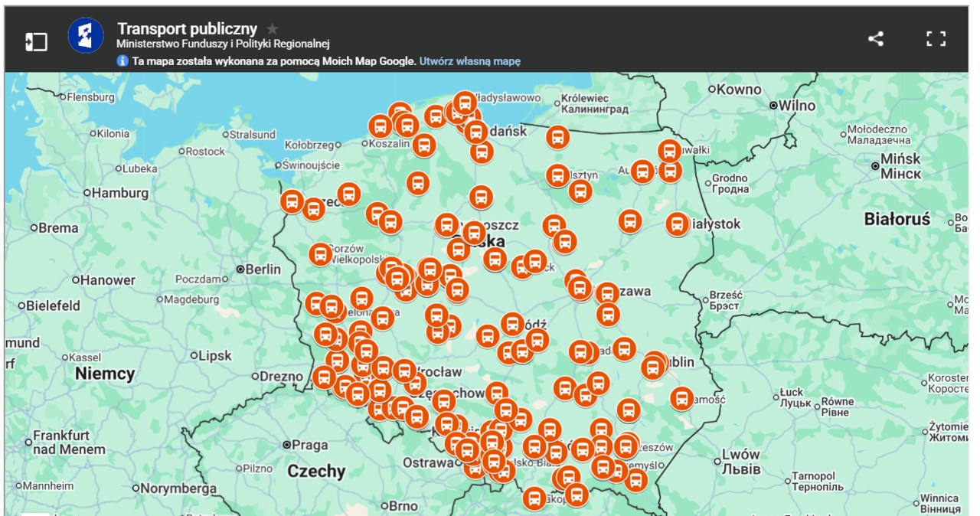
Task: Open the Utwórz własną mapę link
Action: coord(470,60)
